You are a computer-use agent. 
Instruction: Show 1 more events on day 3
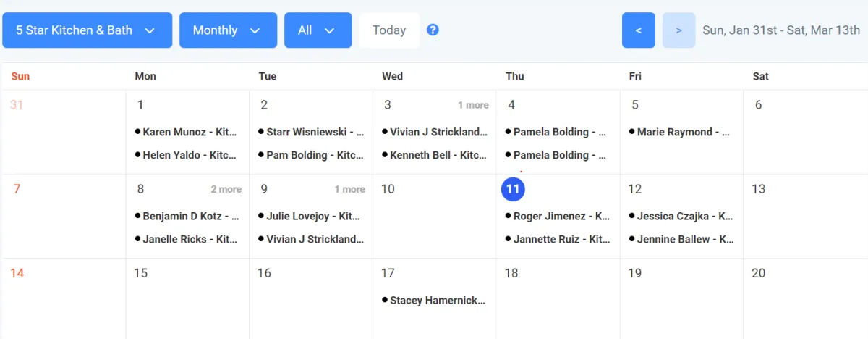click(x=473, y=105)
